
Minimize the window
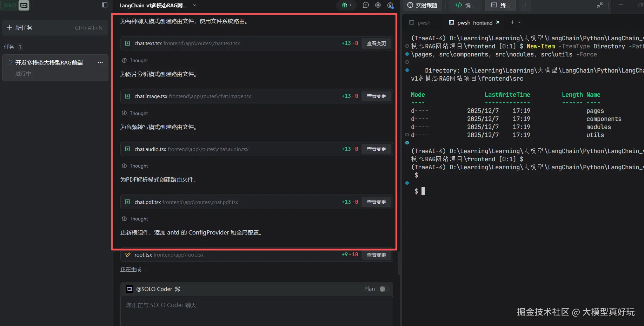click(621, 5)
